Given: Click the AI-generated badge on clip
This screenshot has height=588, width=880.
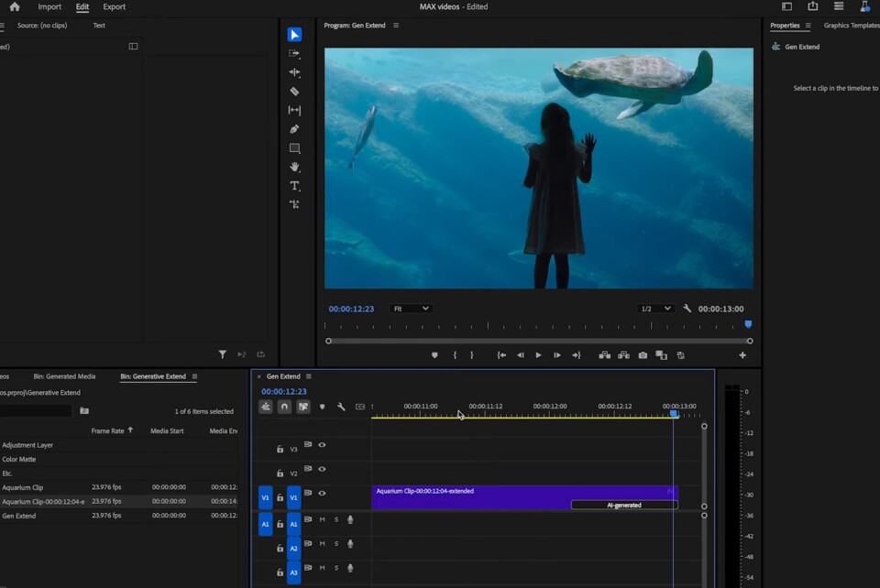Looking at the screenshot, I should click(623, 505).
